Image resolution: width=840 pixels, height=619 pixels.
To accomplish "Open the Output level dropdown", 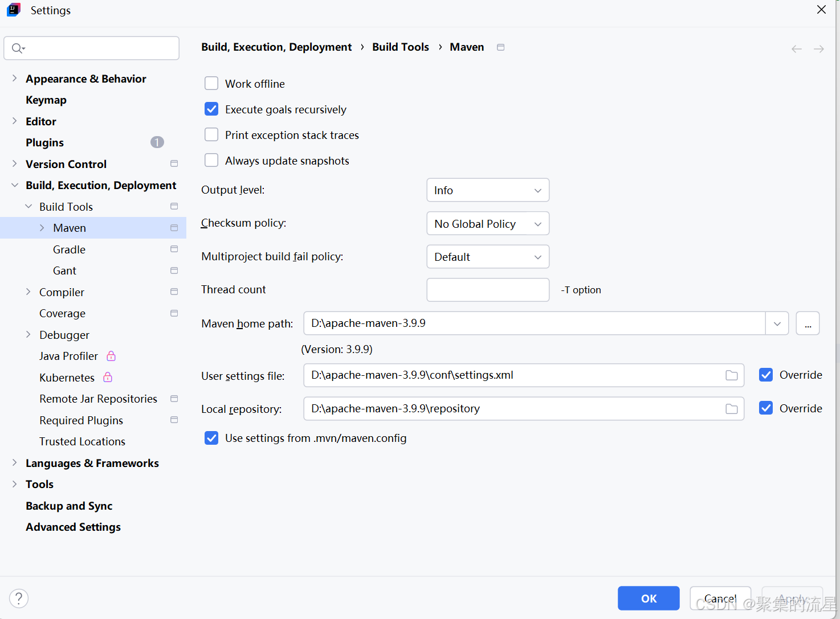I will pos(487,190).
